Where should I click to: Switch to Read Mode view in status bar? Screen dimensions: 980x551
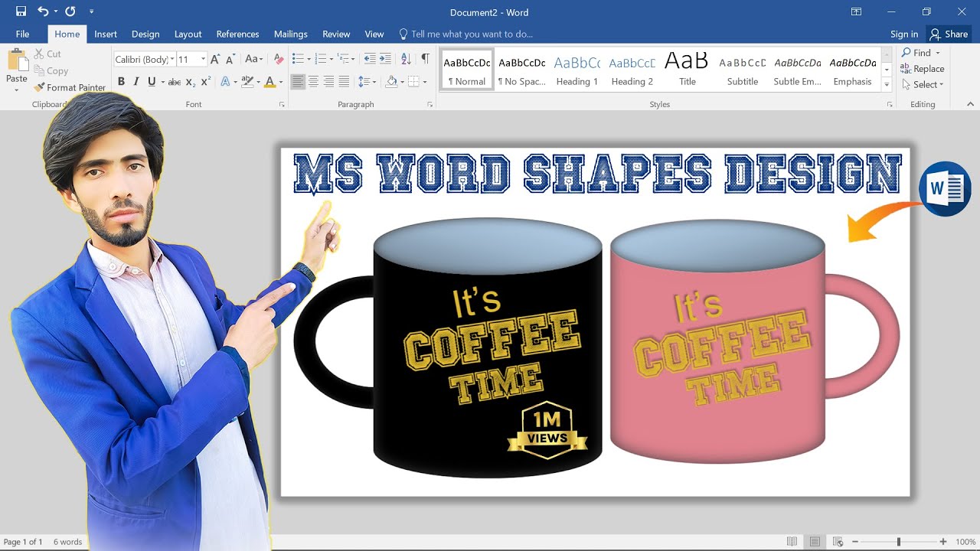[792, 542]
